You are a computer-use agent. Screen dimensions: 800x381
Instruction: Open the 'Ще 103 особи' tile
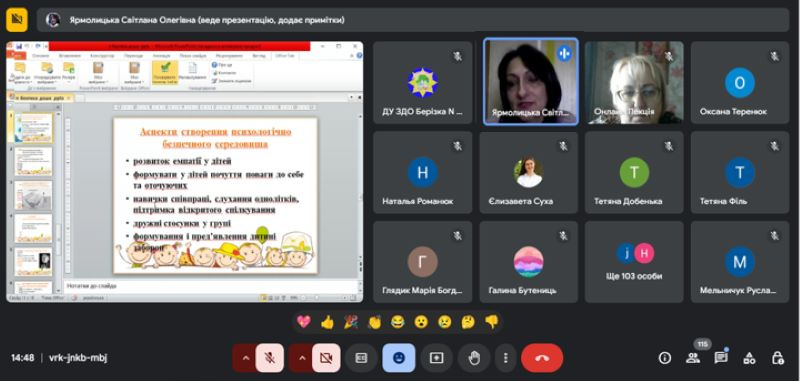pos(634,262)
